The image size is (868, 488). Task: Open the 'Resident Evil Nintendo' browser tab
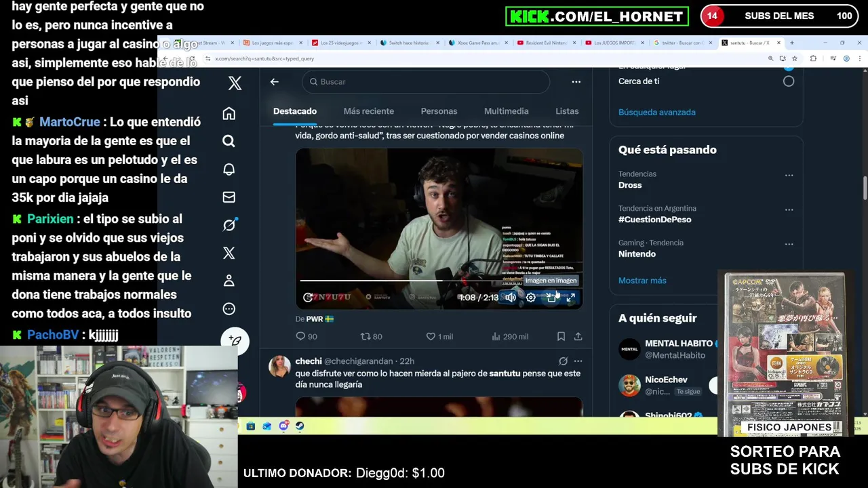pyautogui.click(x=547, y=43)
